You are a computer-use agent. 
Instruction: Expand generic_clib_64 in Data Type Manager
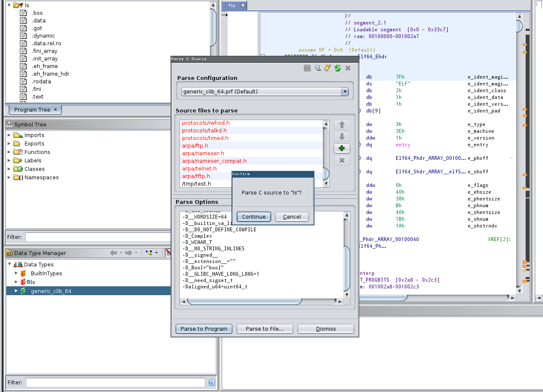click(x=15, y=291)
